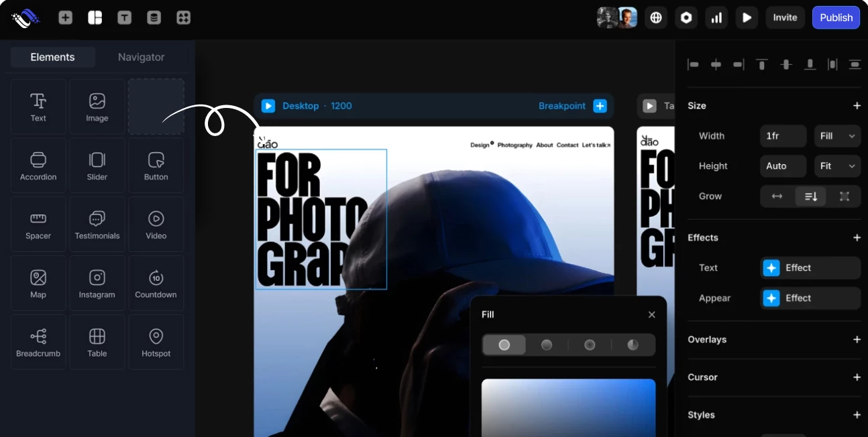The width and height of the screenshot is (868, 437).
Task: Select the solid fill type option
Action: click(504, 345)
